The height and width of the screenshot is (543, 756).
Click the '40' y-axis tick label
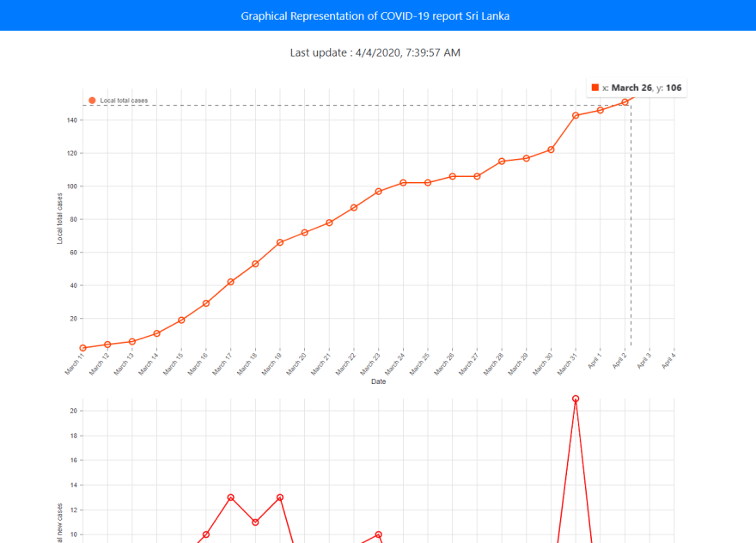point(73,285)
